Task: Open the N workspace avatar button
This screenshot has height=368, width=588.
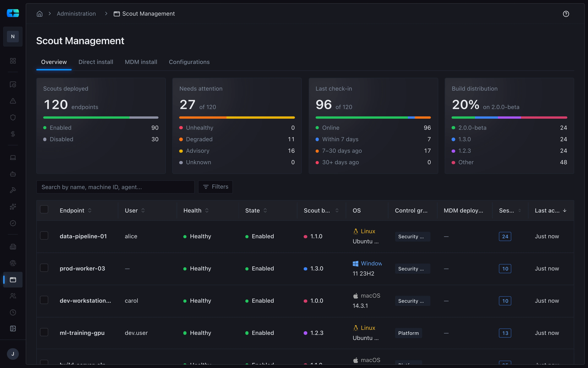Action: tap(13, 36)
